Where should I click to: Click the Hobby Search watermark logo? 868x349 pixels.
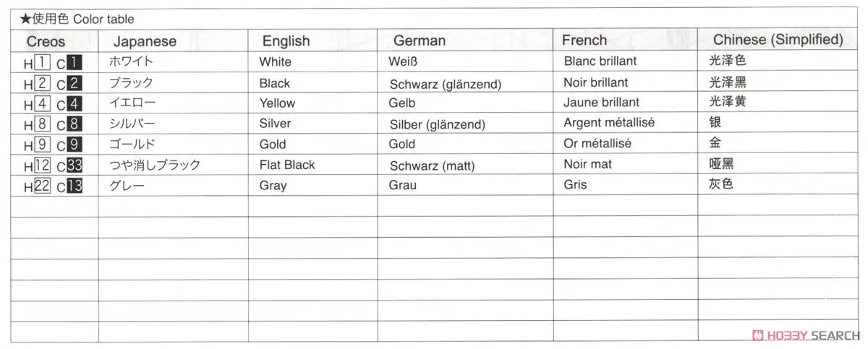coord(806,335)
